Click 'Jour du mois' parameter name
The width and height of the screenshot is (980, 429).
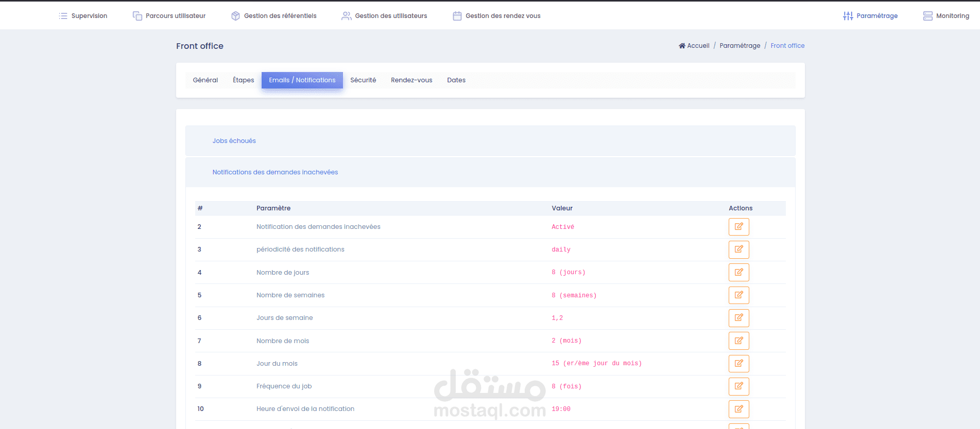pos(277,364)
